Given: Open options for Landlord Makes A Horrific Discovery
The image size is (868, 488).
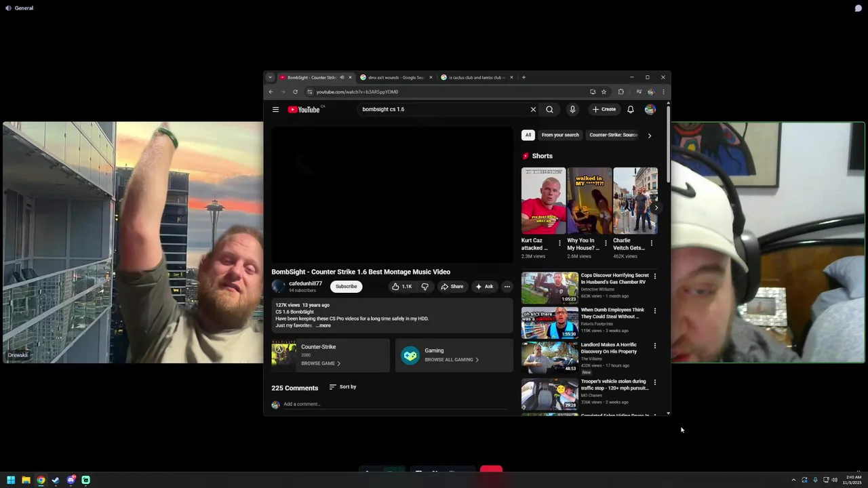Looking at the screenshot, I should (654, 346).
